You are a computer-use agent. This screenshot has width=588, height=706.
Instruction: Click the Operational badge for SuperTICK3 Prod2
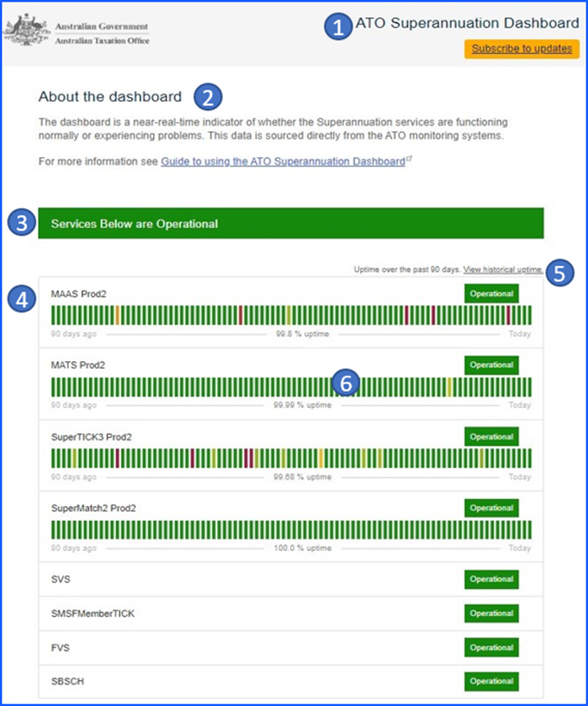491,436
